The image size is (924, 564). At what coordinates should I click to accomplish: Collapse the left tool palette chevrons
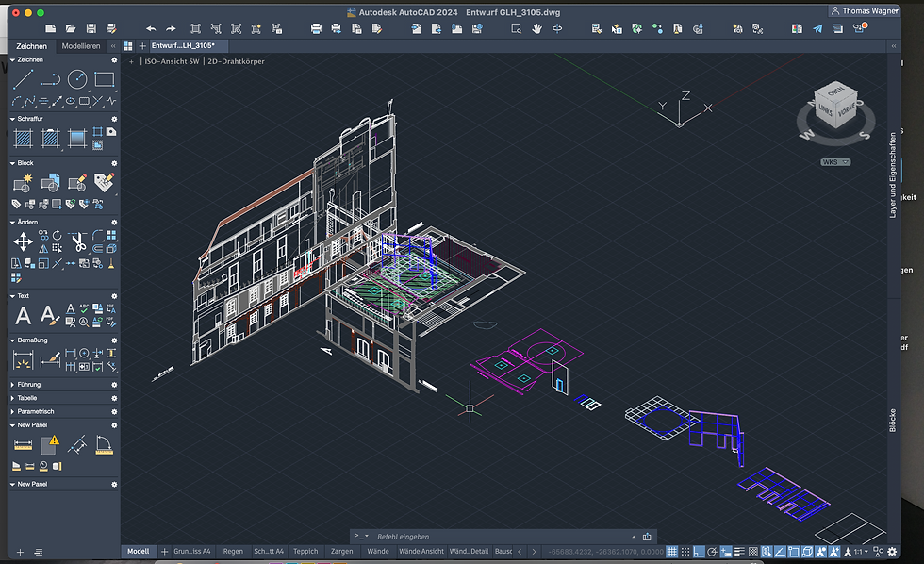coord(113,46)
